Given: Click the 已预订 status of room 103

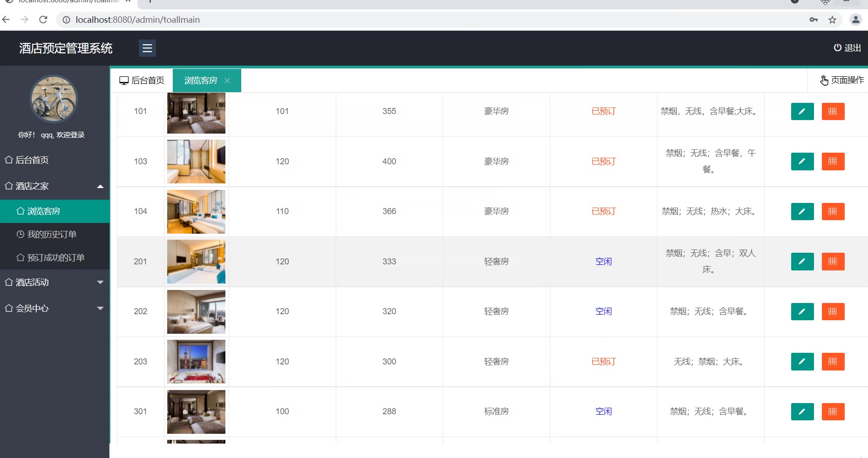Looking at the screenshot, I should [604, 162].
